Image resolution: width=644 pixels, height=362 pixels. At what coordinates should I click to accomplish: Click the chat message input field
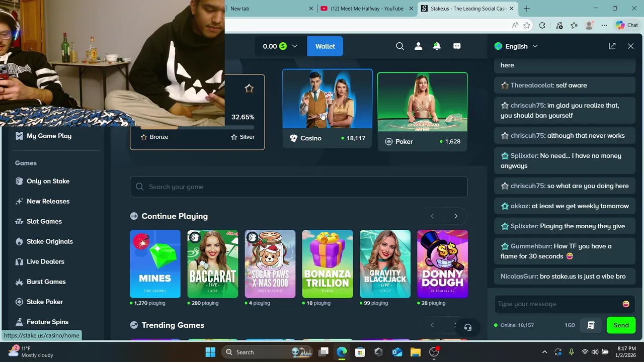click(557, 304)
